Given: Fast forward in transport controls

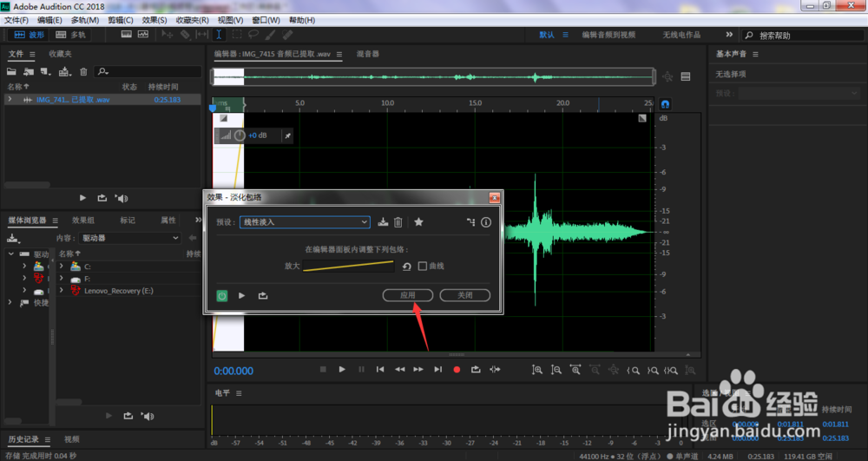Looking at the screenshot, I should [x=418, y=370].
